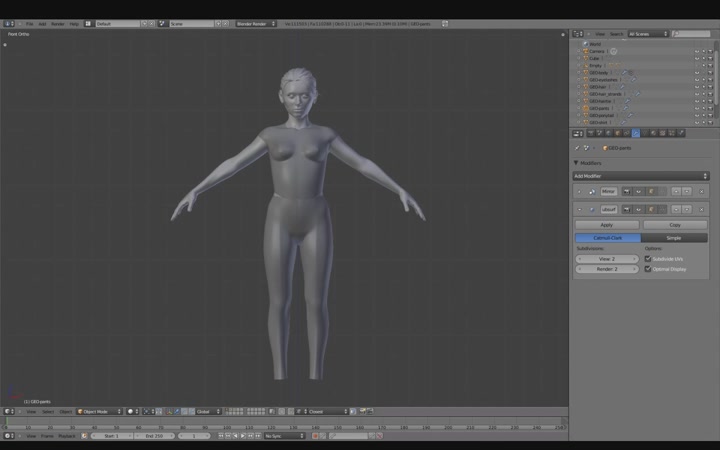
Task: Open outliner Search menu
Action: pos(617,34)
